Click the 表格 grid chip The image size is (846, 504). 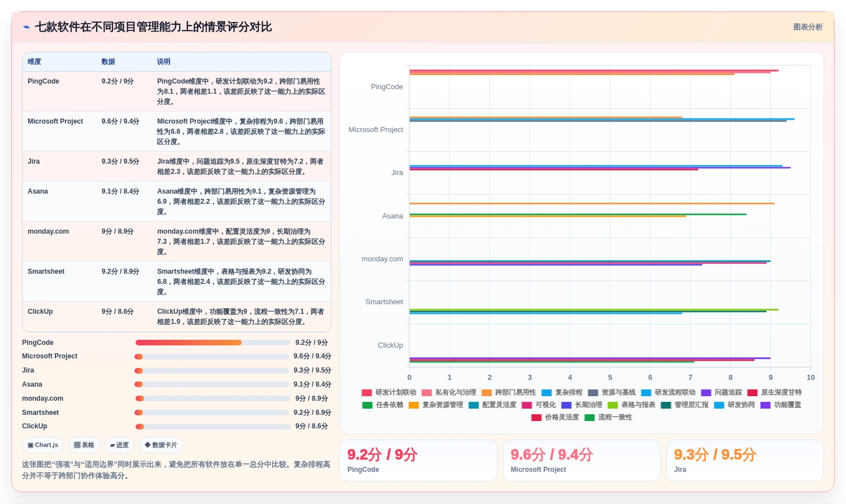point(84,445)
